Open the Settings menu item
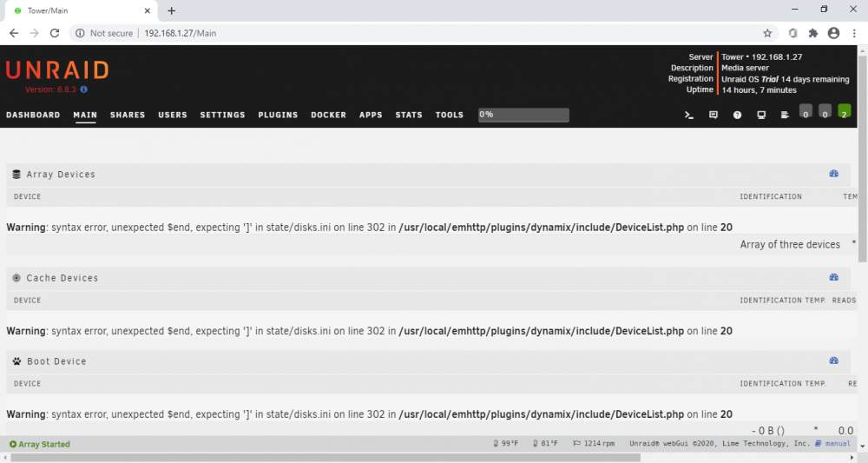The width and height of the screenshot is (868, 463). click(222, 116)
